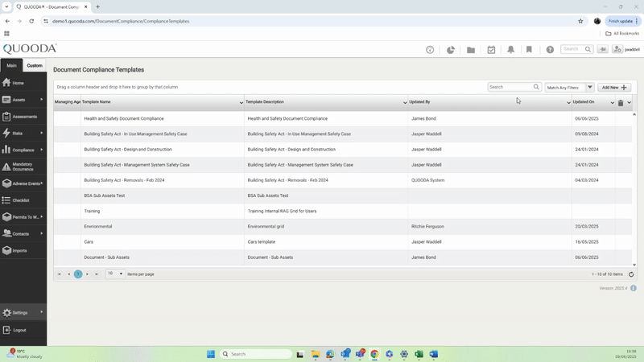
Task: Open Excel from the taskbar
Action: (x=419, y=354)
